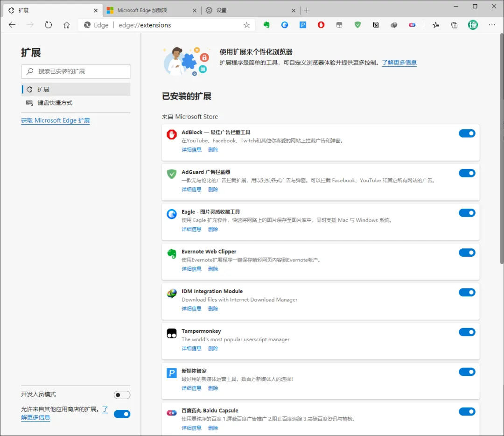Open AdBlock red hand toolbar icon
Screen dimensions: 504x436
[x=321, y=25]
